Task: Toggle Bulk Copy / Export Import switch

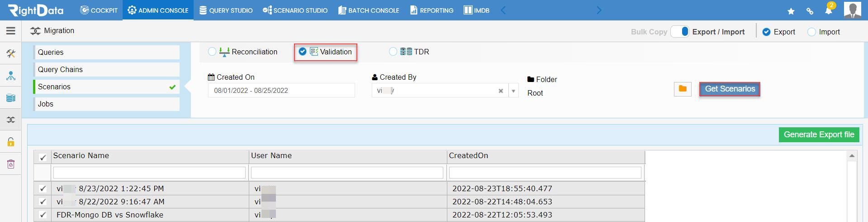Action: click(680, 31)
